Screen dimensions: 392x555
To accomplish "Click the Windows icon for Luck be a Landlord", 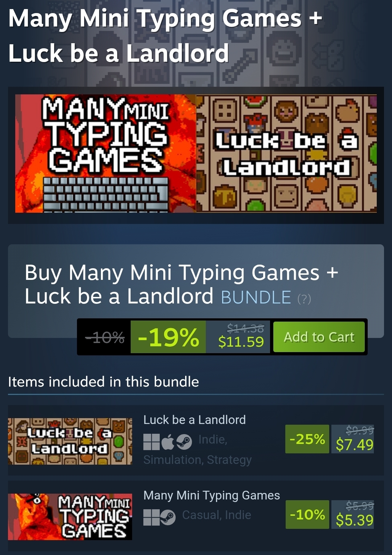I will (151, 442).
